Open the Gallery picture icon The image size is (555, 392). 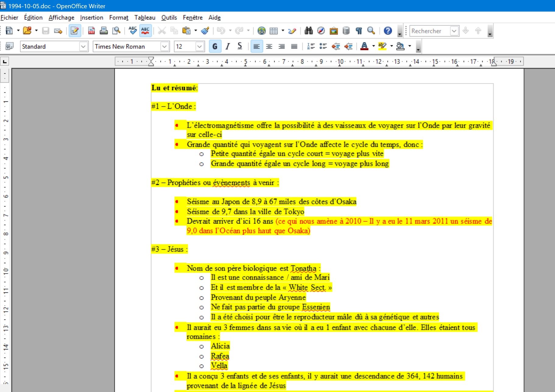pos(334,31)
